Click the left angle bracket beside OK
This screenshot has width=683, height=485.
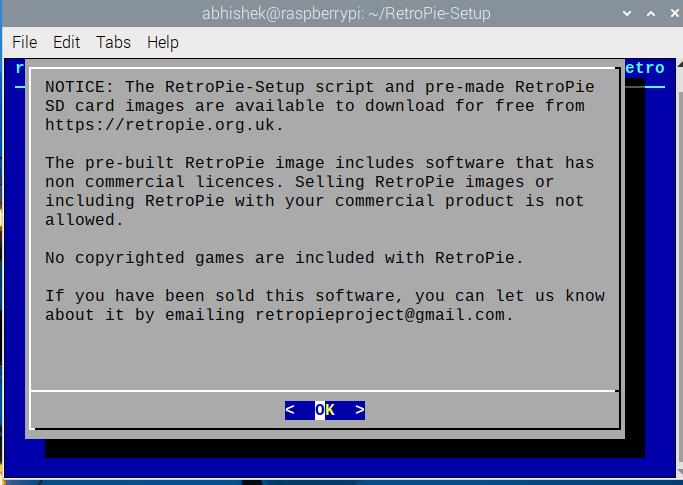pyautogui.click(x=290, y=410)
